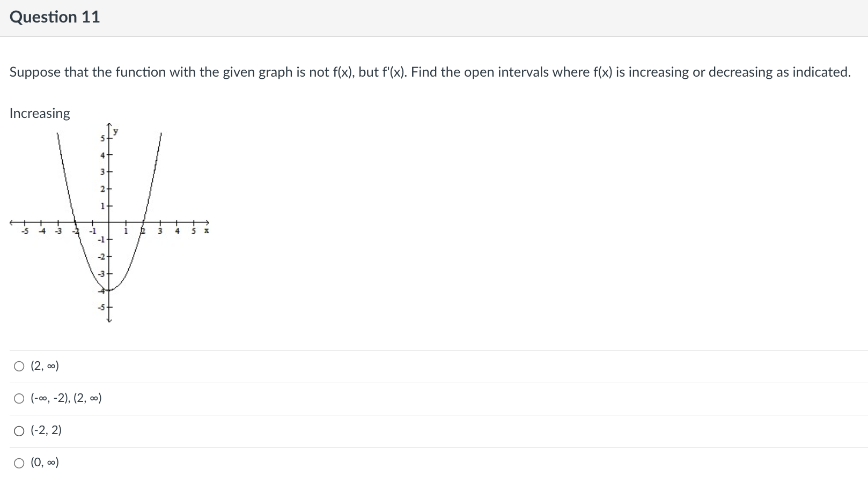Choose the (-∞, -2), (2, ∞) answer option
This screenshot has height=492, width=868.
pos(19,398)
